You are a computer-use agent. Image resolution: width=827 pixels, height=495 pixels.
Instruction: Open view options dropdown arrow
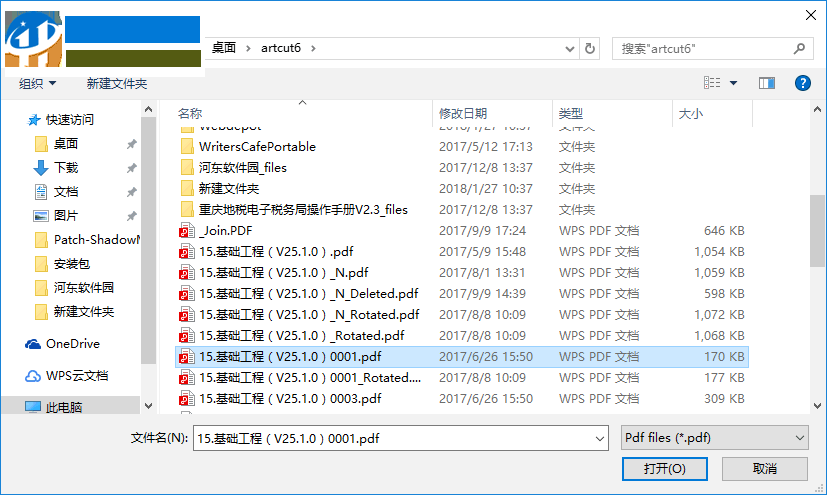click(733, 83)
